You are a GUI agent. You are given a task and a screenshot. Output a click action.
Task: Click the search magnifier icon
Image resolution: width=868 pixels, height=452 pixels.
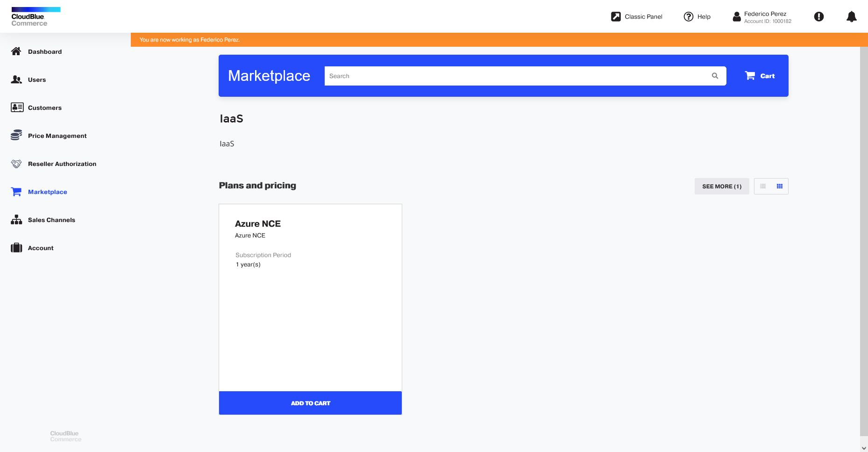click(715, 76)
